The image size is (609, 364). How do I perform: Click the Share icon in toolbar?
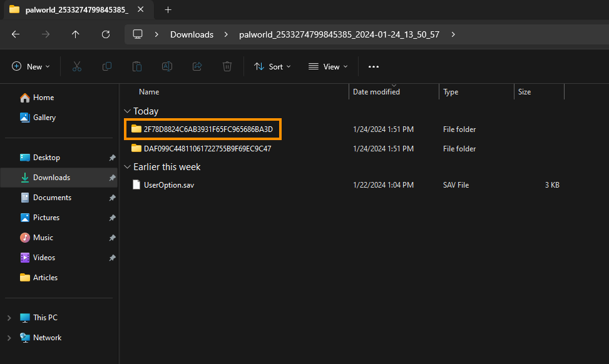coord(197,67)
